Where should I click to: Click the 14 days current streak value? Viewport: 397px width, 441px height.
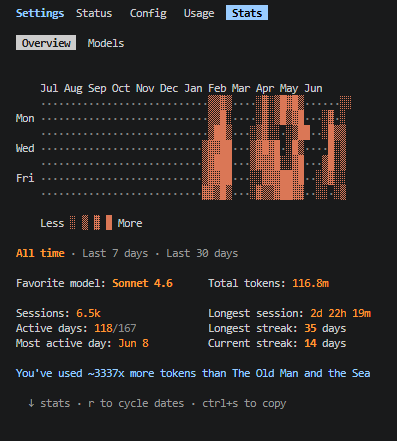click(x=325, y=343)
